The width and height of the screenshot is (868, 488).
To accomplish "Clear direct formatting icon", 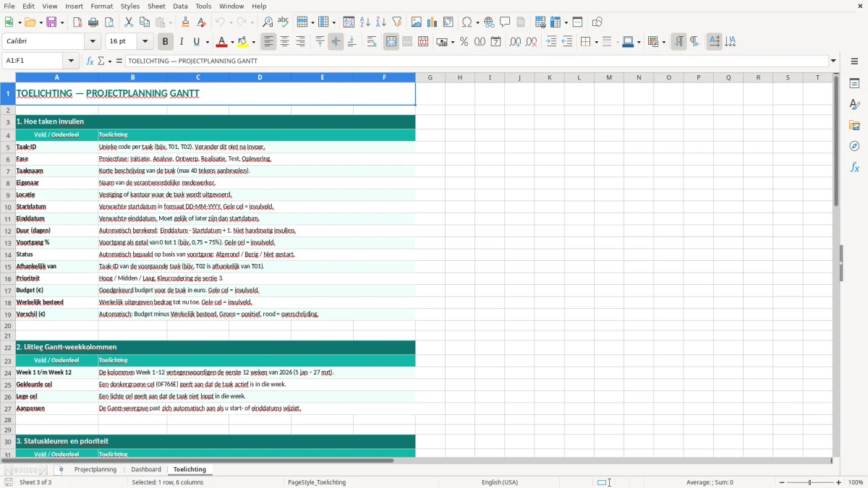I will pos(202,22).
